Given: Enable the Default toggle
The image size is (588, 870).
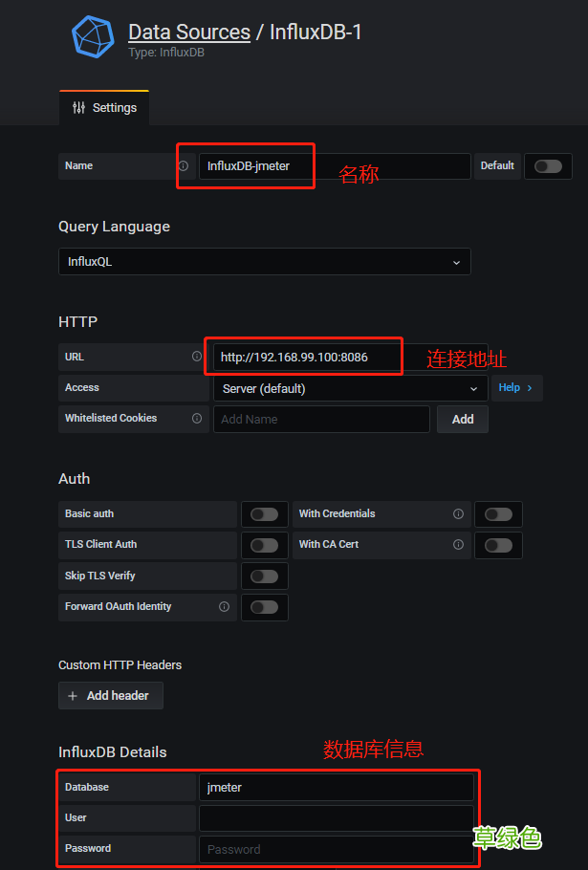Looking at the screenshot, I should click(x=548, y=165).
